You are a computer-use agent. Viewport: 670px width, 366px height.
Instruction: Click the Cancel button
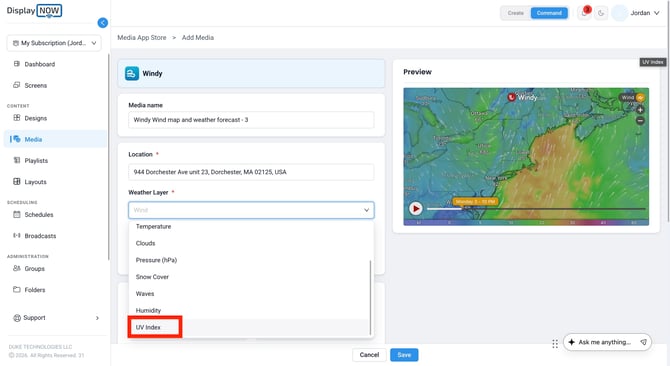(x=369, y=355)
